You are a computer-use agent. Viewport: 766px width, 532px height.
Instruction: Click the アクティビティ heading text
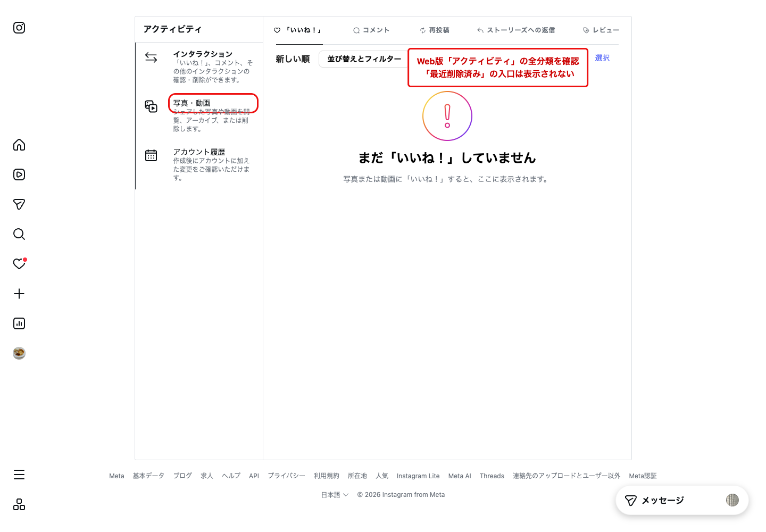pyautogui.click(x=172, y=29)
